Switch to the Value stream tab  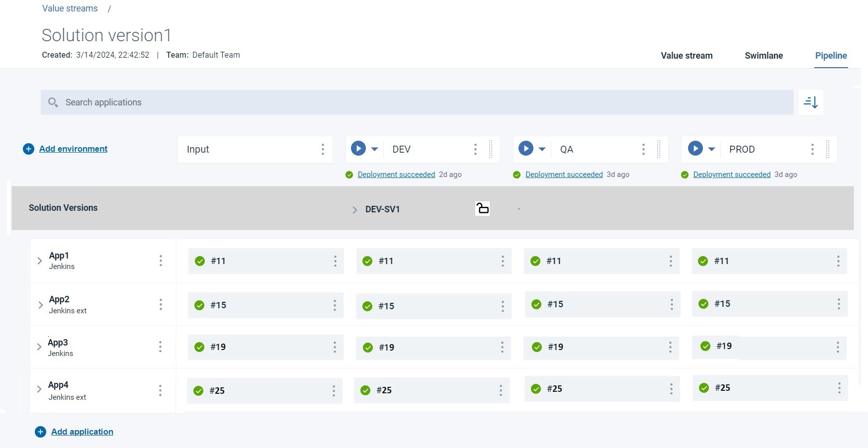point(687,56)
